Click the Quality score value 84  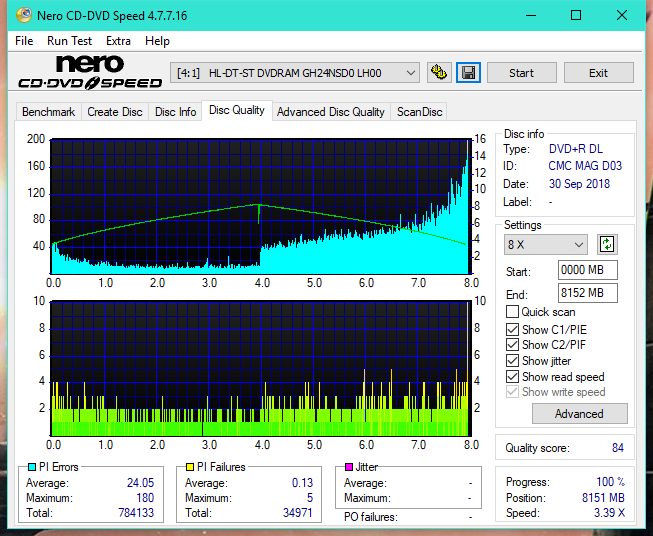[x=618, y=448]
